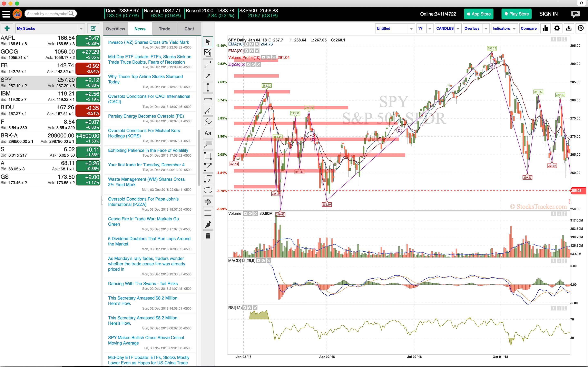
Task: Hide the ZigZag(5) indicator via eye icon
Action: click(253, 64)
